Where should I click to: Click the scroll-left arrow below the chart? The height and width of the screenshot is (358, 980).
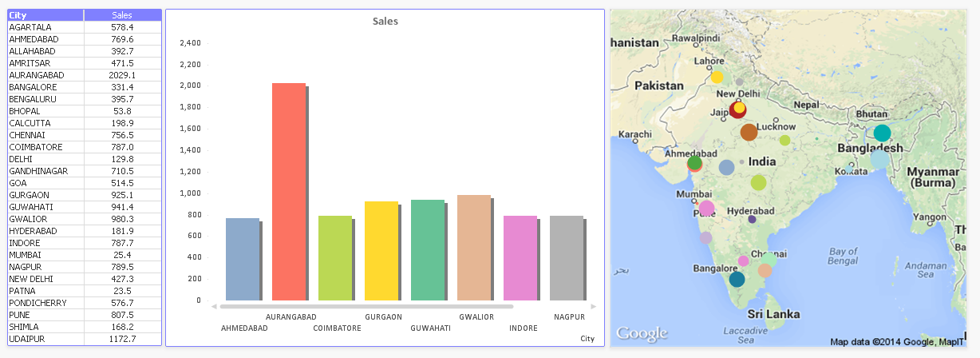[214, 306]
